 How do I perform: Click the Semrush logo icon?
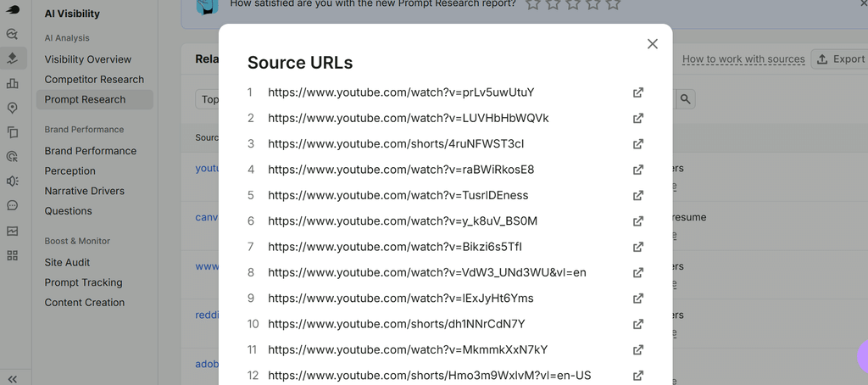click(12, 8)
